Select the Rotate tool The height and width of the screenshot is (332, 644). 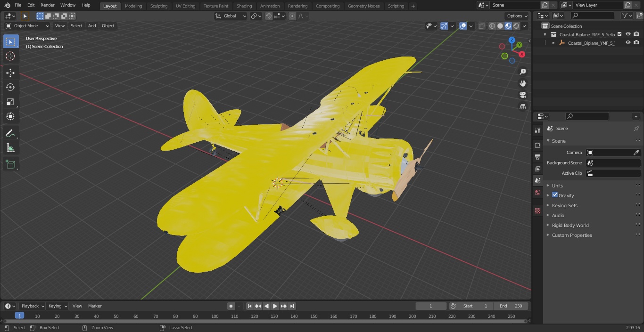coord(10,87)
